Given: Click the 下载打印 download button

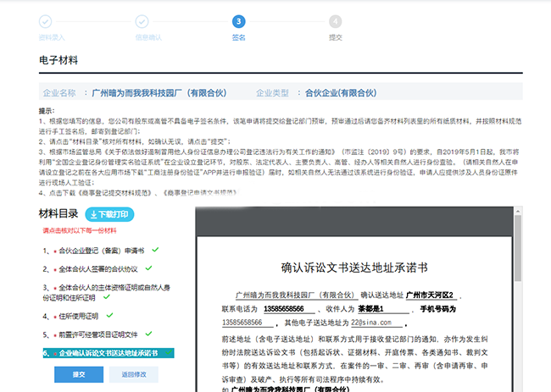Looking at the screenshot, I should pyautogui.click(x=109, y=214).
